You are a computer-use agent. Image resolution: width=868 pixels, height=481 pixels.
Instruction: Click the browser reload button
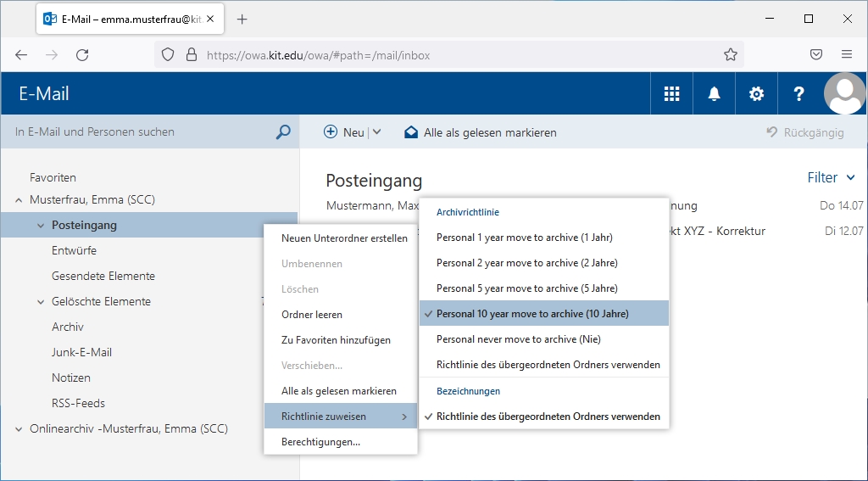click(82, 55)
